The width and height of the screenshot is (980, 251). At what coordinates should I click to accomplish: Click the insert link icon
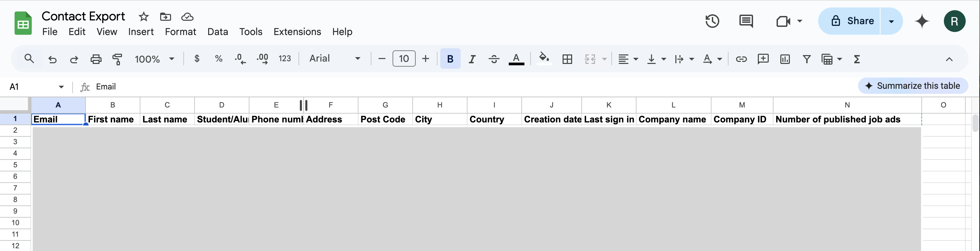[741, 59]
